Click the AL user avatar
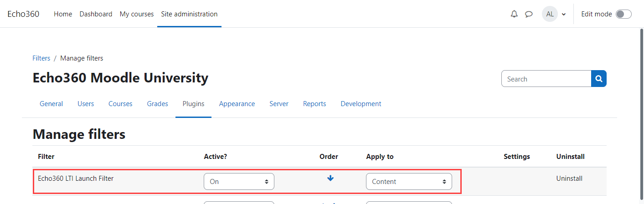The image size is (644, 204). 550,14
